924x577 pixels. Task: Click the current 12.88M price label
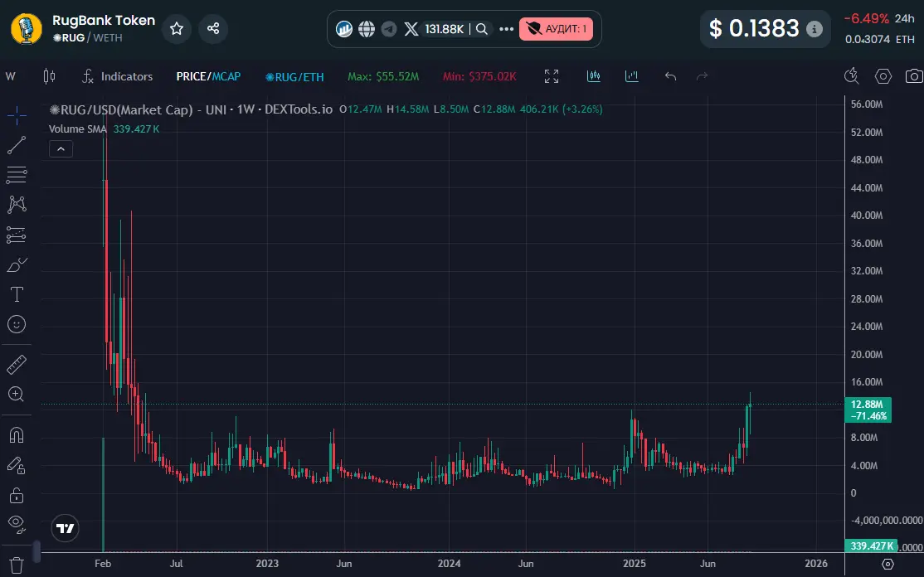tap(868, 410)
